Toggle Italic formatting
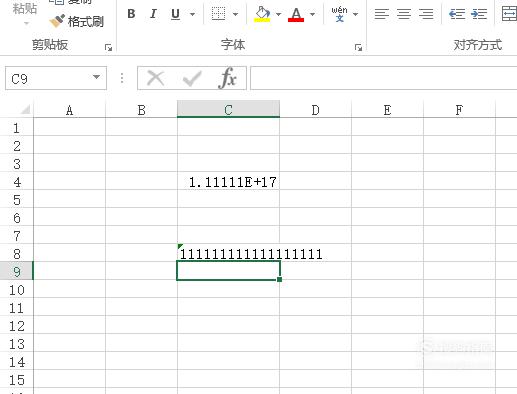Screen dimensions: 517x394 coord(153,14)
